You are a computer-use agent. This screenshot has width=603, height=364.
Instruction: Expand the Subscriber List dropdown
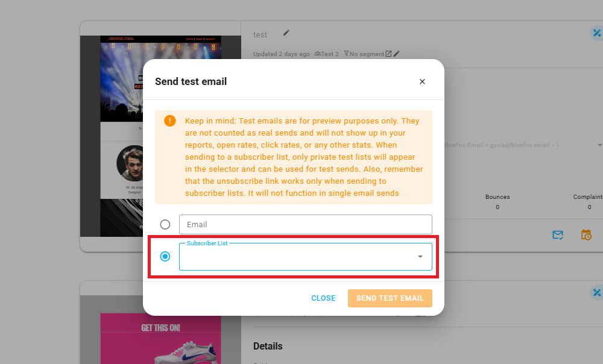point(420,257)
